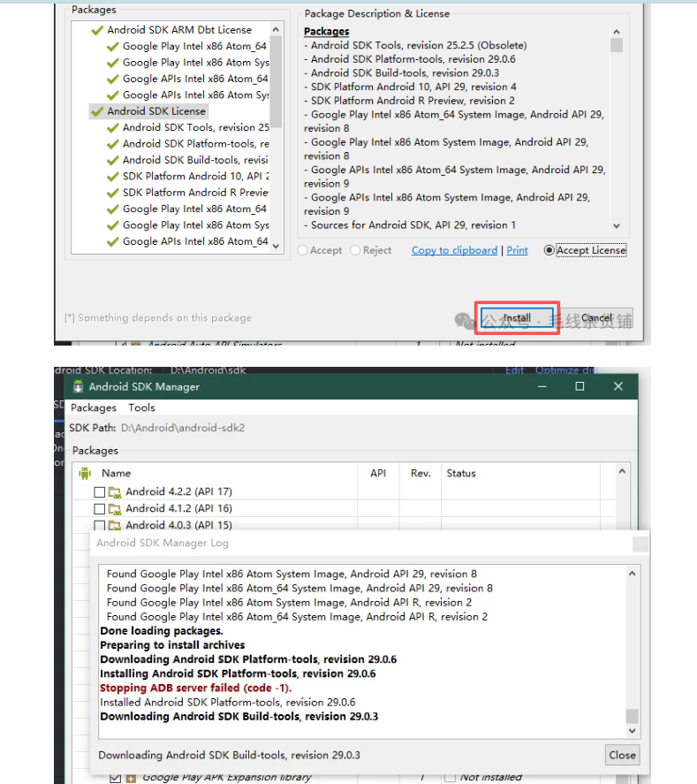Click 'Done loading packages.' log line
This screenshot has width=697, height=784.
click(162, 631)
